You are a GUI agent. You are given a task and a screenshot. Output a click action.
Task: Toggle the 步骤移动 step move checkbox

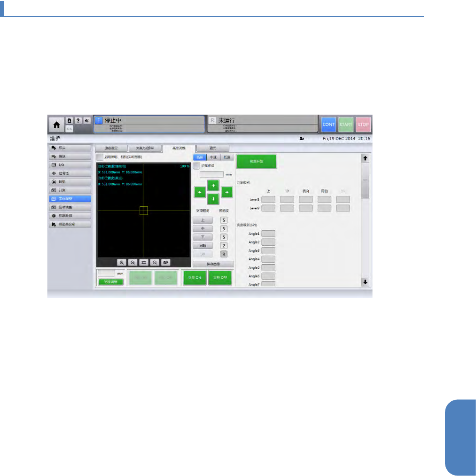(x=196, y=166)
